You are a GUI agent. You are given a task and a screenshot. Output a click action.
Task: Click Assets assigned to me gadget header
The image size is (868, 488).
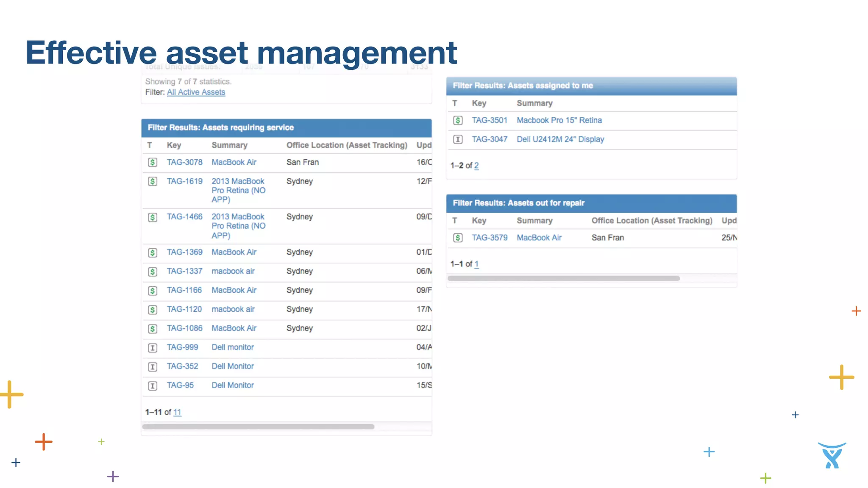tap(592, 86)
